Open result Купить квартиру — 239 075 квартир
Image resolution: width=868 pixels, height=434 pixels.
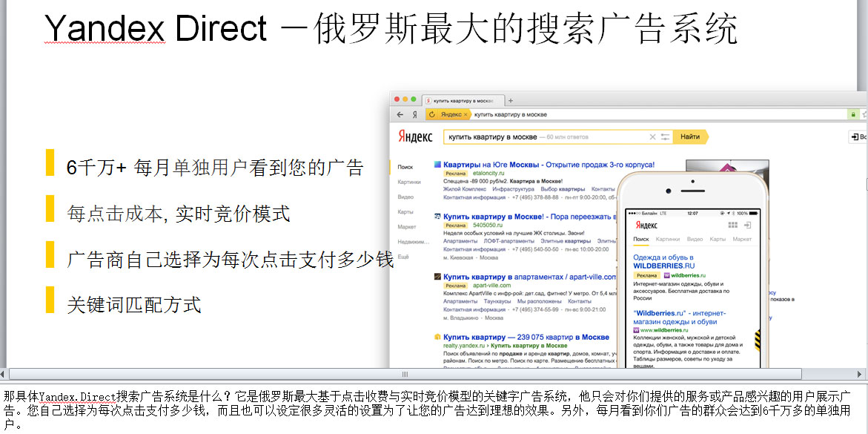pyautogui.click(x=526, y=337)
